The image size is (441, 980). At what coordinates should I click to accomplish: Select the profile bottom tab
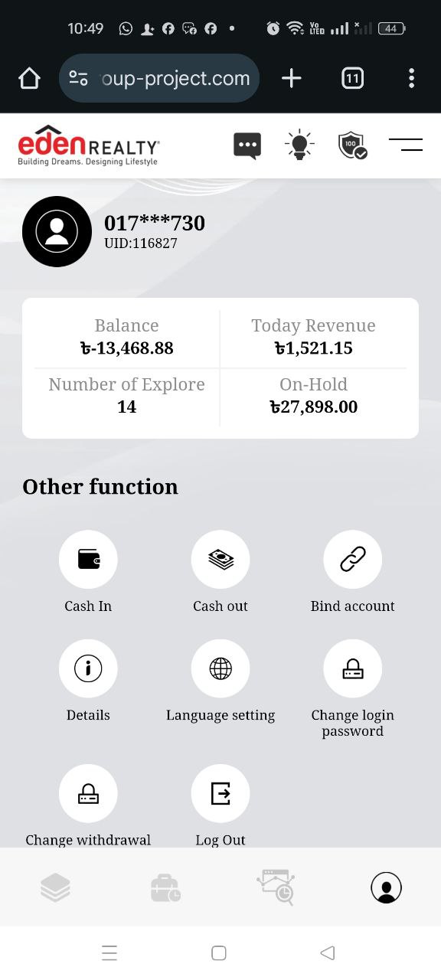pyautogui.click(x=386, y=887)
